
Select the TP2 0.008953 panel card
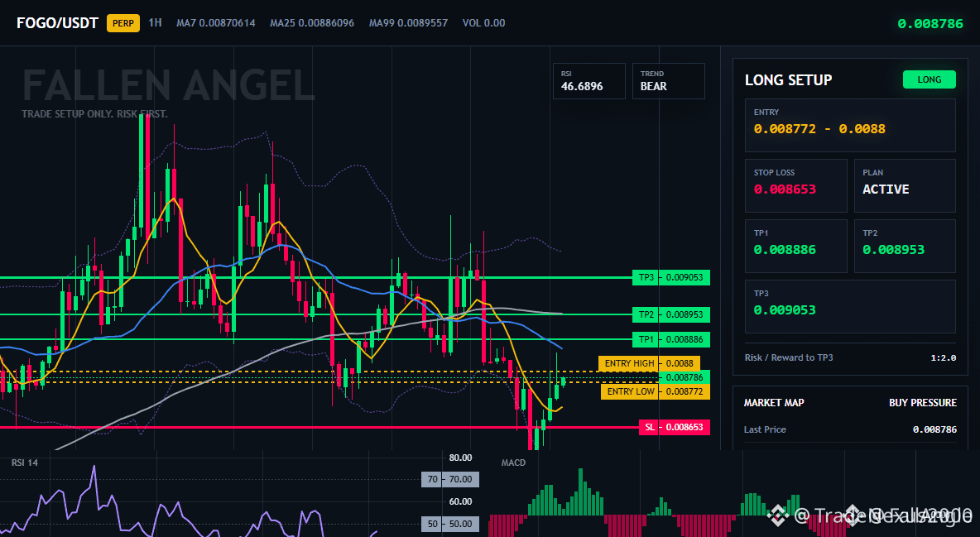coord(905,246)
